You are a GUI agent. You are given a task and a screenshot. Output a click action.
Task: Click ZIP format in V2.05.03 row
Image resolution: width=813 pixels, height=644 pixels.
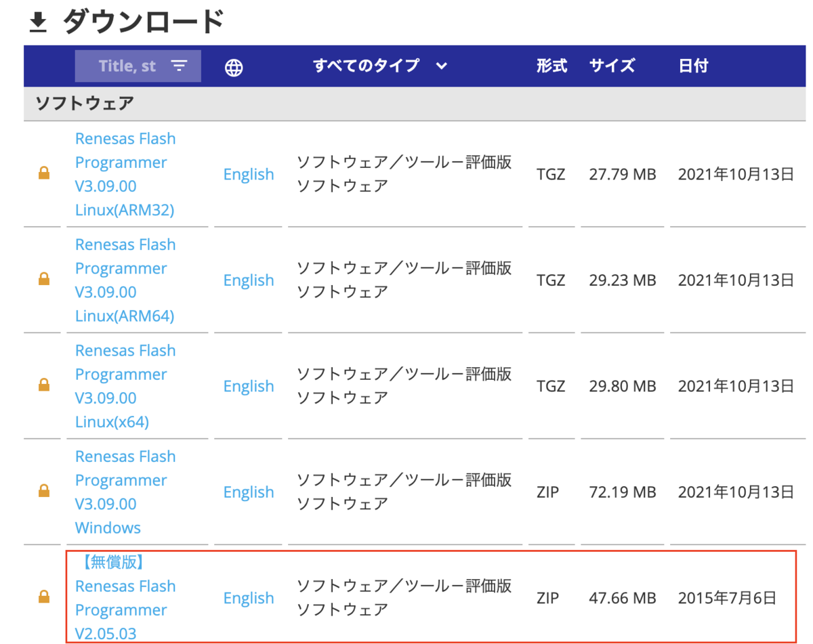548,598
